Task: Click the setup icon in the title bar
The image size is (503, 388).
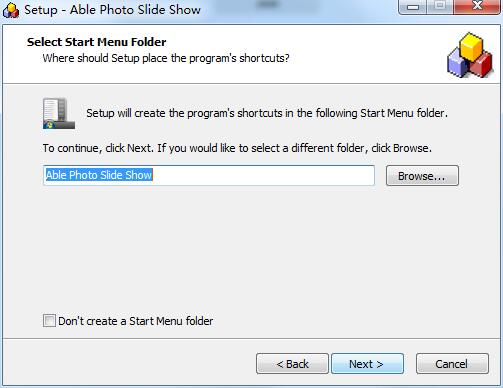Action: coord(11,10)
